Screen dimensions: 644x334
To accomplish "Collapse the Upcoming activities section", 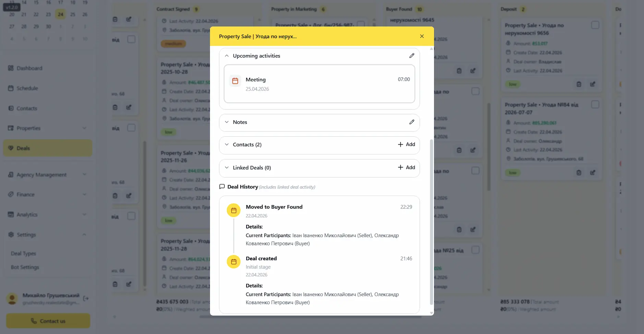I will pyautogui.click(x=227, y=56).
